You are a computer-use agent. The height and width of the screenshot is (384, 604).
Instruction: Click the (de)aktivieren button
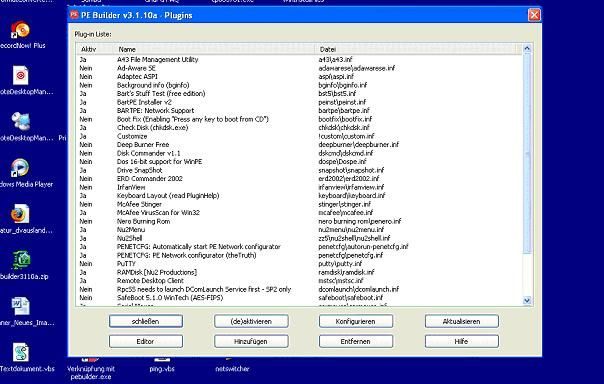pyautogui.click(x=251, y=321)
